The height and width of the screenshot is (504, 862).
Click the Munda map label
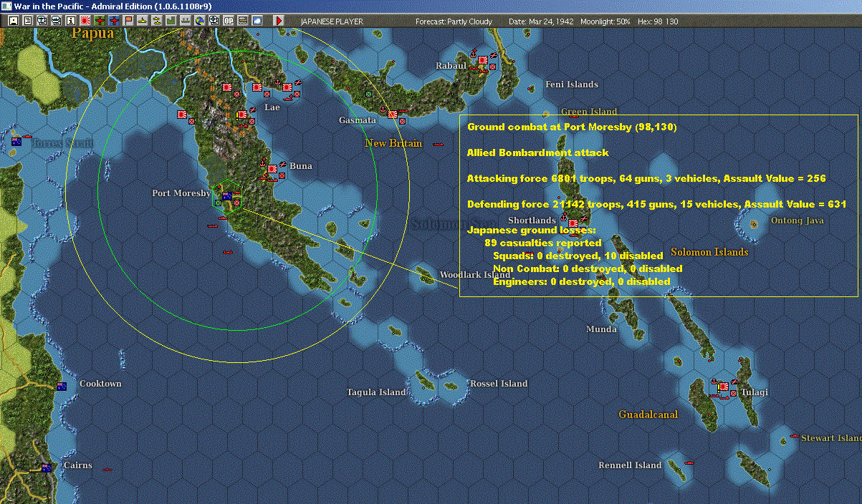coord(601,329)
